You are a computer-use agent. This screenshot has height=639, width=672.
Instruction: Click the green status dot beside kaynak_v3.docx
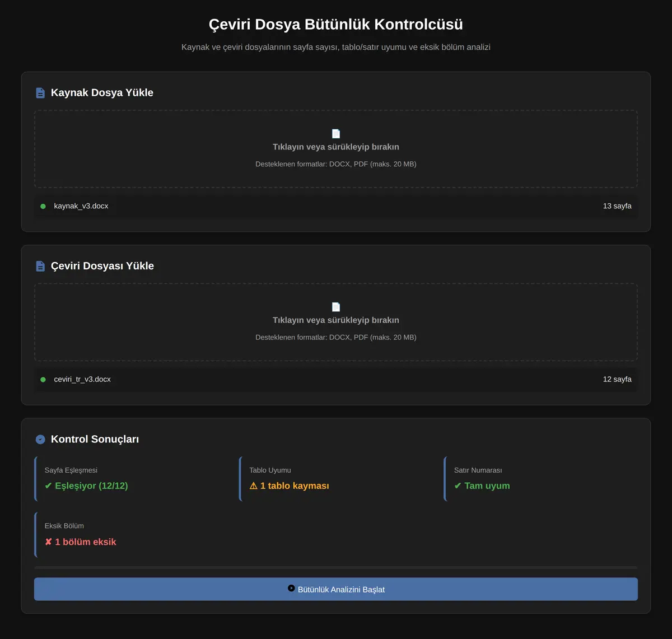coord(43,206)
